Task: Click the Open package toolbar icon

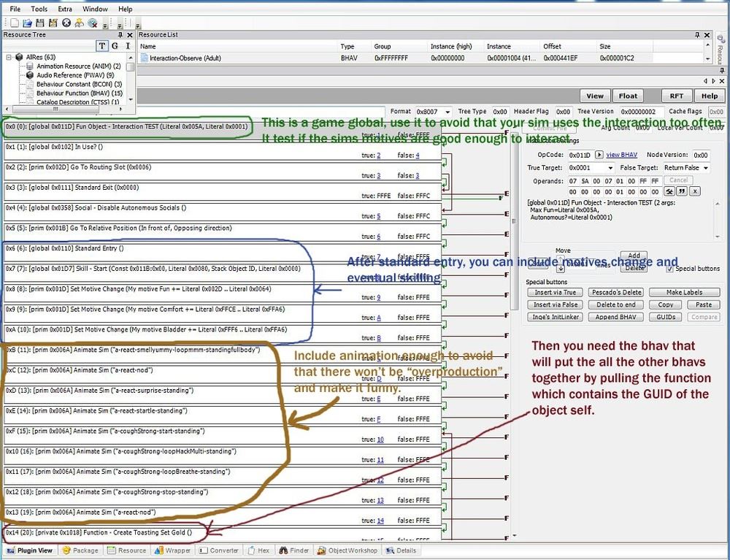Action: pyautogui.click(x=28, y=23)
